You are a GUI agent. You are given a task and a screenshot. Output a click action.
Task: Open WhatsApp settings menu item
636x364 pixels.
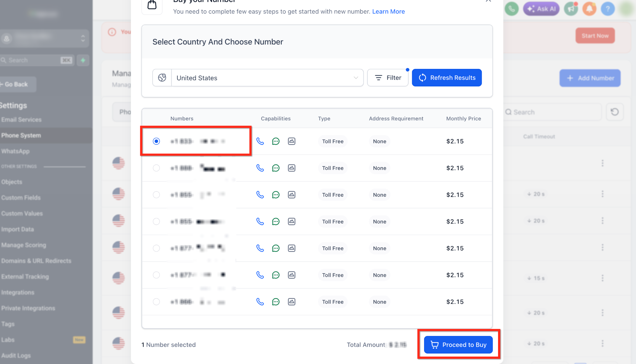[15, 151]
